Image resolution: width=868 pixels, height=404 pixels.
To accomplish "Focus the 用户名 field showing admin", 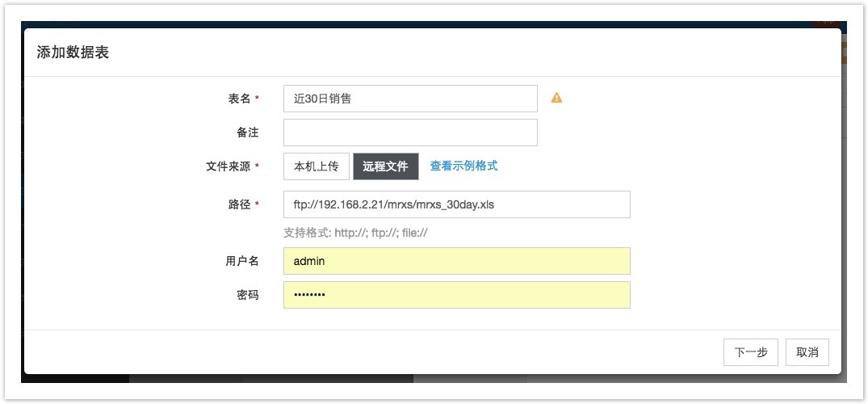I will click(x=457, y=261).
